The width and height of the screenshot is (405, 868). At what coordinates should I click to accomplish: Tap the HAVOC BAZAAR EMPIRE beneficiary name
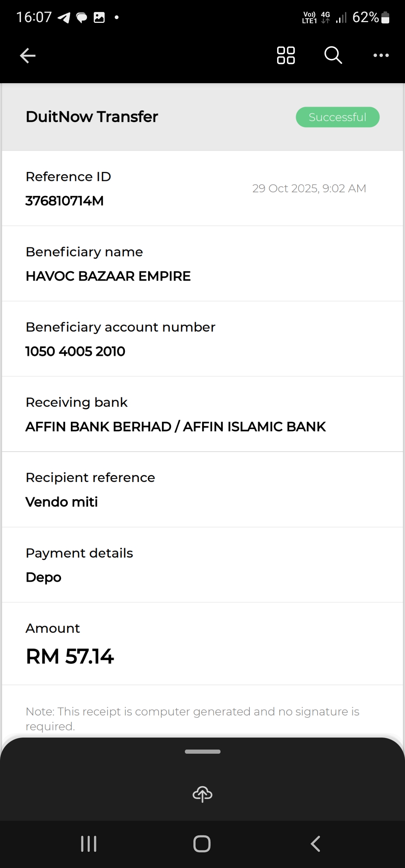point(108,276)
